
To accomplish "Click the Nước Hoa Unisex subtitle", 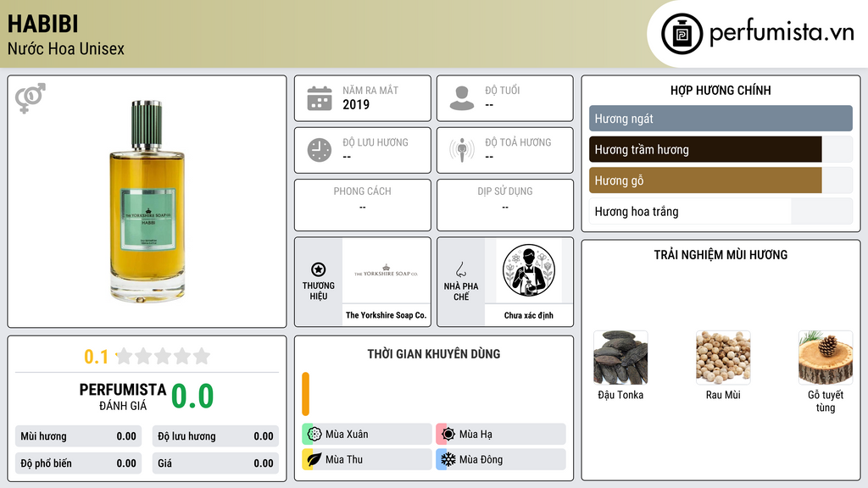I will coord(66,48).
